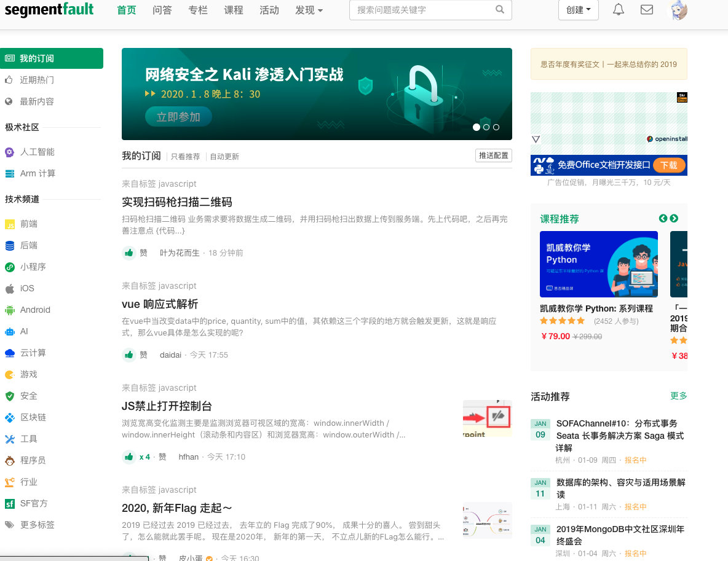The image size is (728, 561).
Task: Open 2019年MongoDB中文社区深圳年终盛会 activity
Action: (x=620, y=535)
